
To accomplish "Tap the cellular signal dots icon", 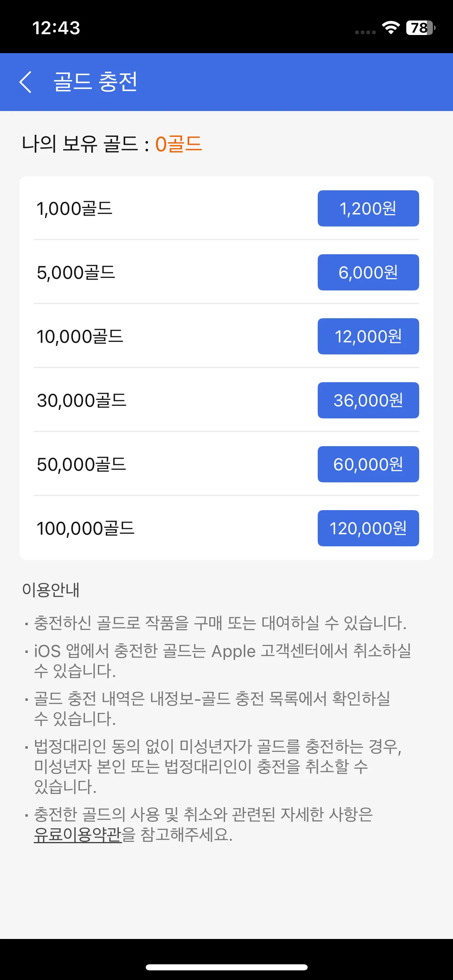I will 365,32.
